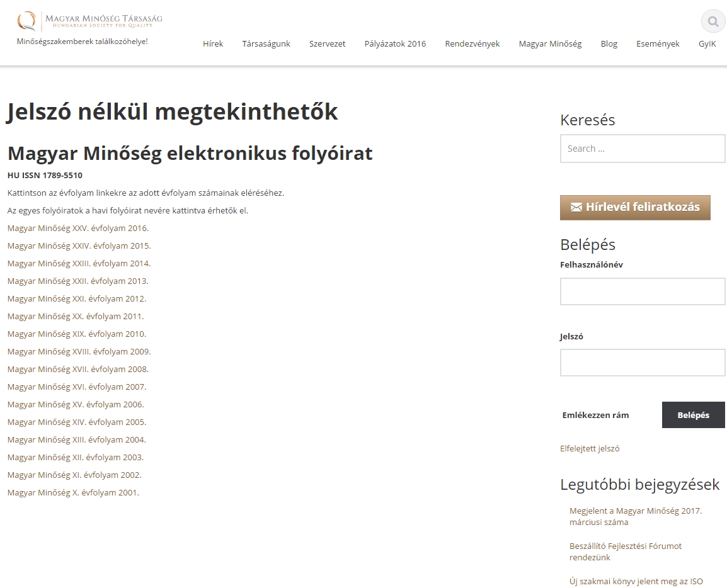Click the Hírlevél feliratkozás button

pyautogui.click(x=635, y=207)
